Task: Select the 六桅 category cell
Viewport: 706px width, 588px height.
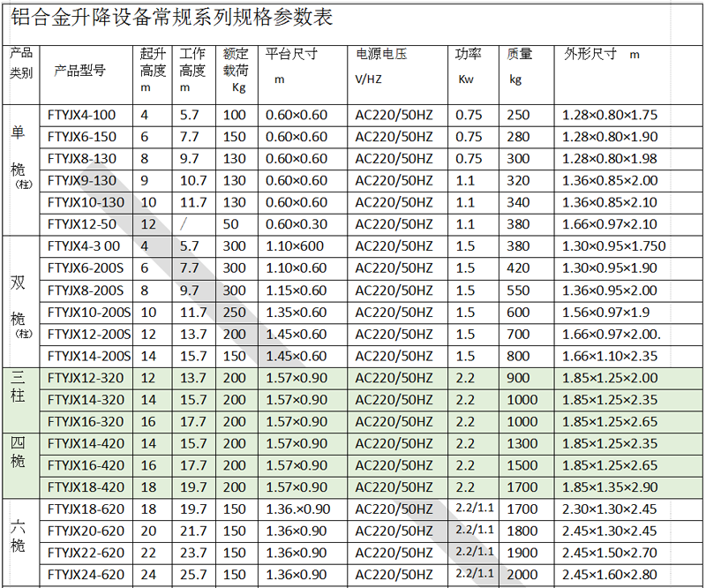Action: click(19, 539)
